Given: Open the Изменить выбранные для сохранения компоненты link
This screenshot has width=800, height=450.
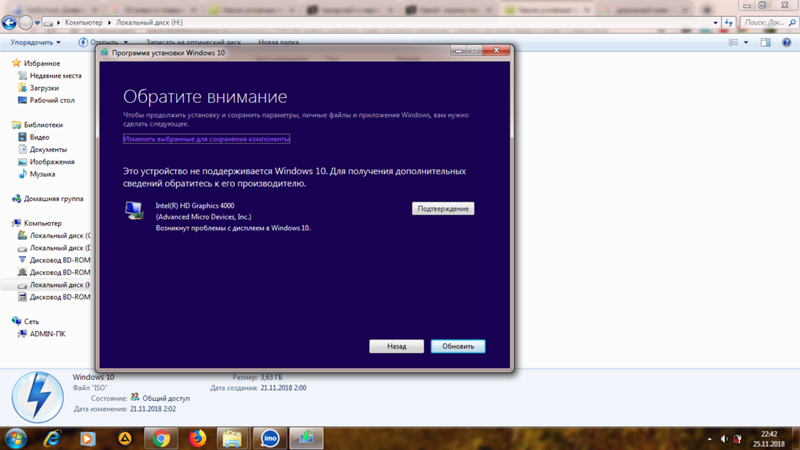Looking at the screenshot, I should click(206, 139).
